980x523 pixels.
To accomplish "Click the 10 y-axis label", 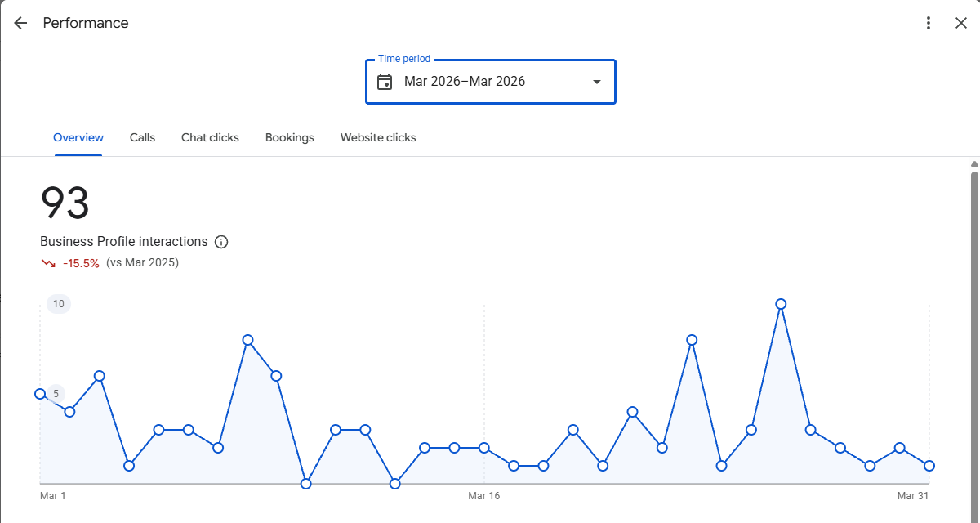I will click(x=59, y=304).
